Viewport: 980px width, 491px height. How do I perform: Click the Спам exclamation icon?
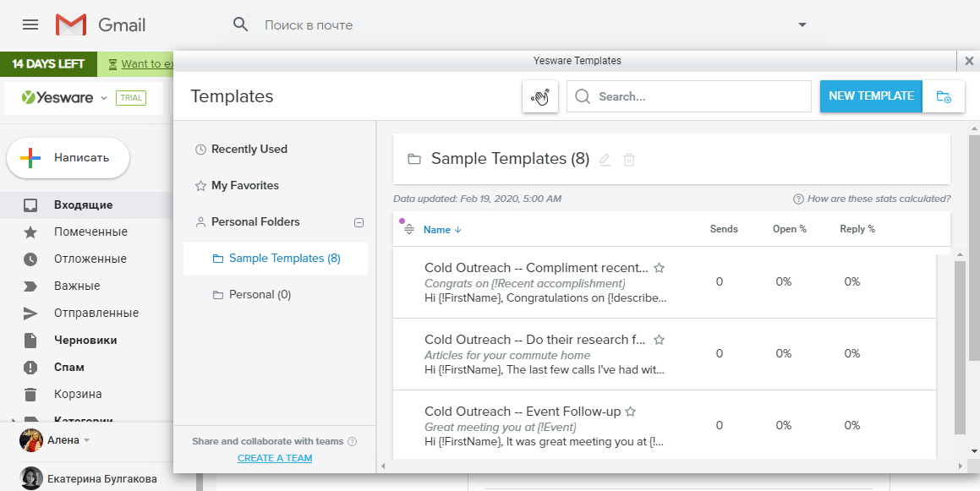(30, 368)
